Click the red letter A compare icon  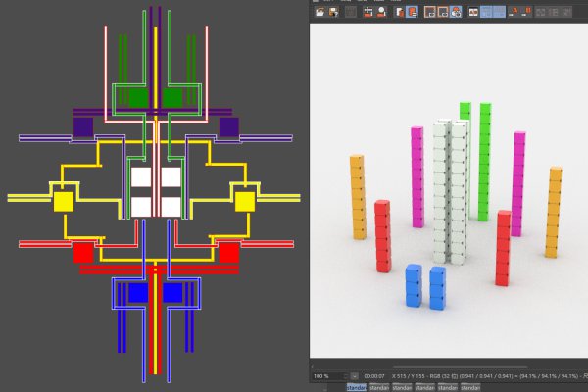point(514,12)
